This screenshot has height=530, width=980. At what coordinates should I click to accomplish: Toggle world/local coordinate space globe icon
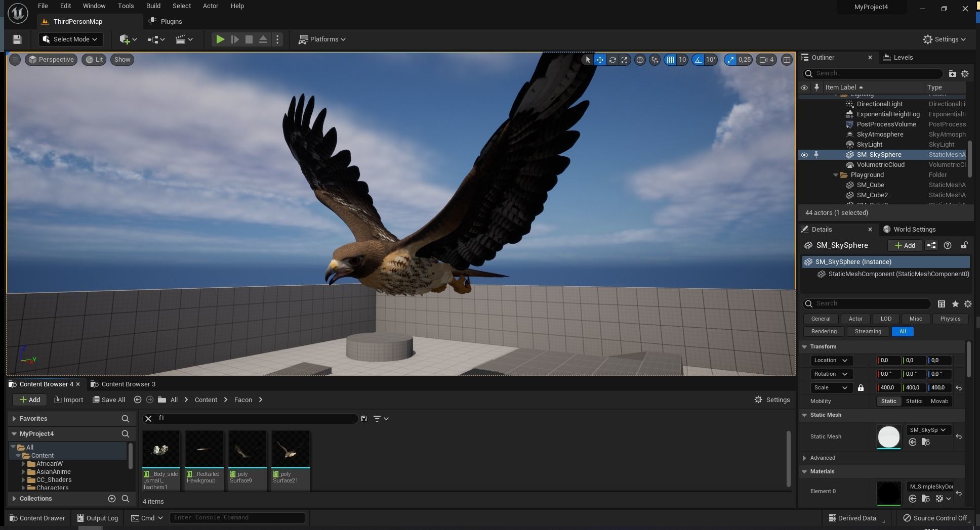point(640,60)
